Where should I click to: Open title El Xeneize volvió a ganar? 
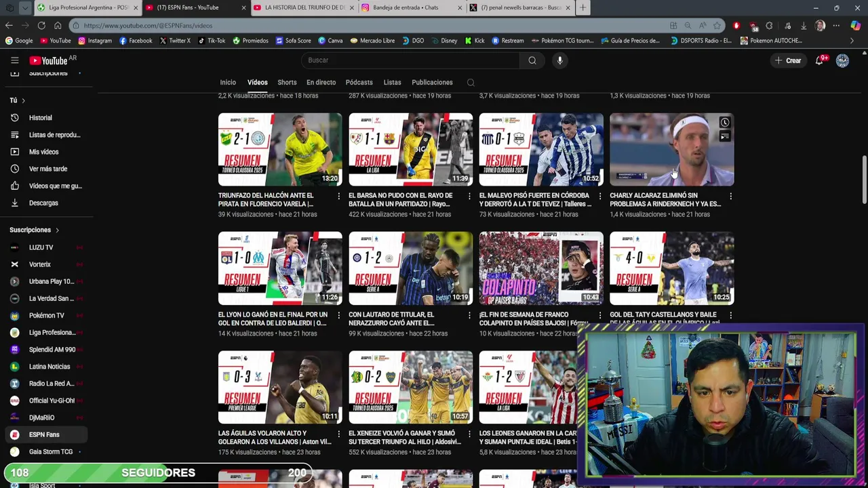pyautogui.click(x=405, y=438)
